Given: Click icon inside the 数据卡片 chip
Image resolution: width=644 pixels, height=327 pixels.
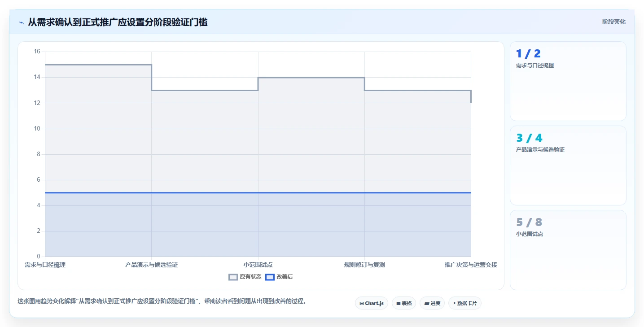Looking at the screenshot, I should (x=454, y=303).
